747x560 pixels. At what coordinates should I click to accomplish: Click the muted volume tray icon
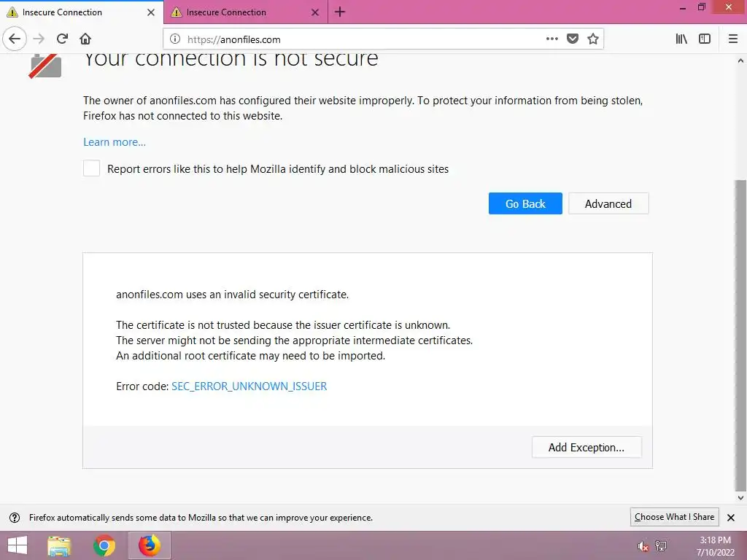(x=643, y=546)
